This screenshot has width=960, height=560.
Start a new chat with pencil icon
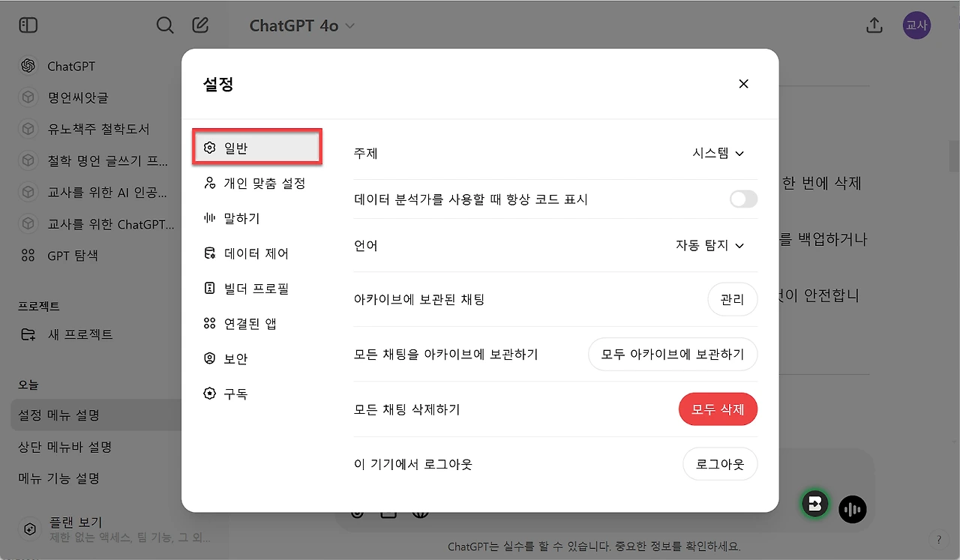(200, 25)
